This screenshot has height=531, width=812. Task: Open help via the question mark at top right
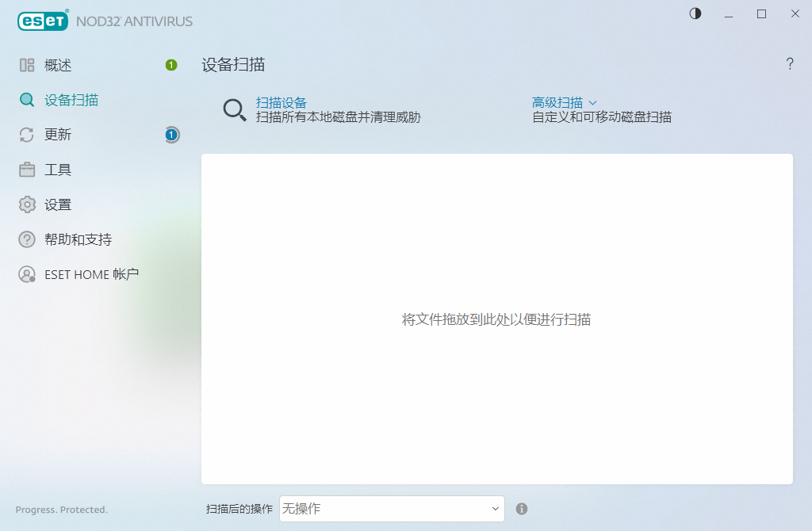point(790,63)
